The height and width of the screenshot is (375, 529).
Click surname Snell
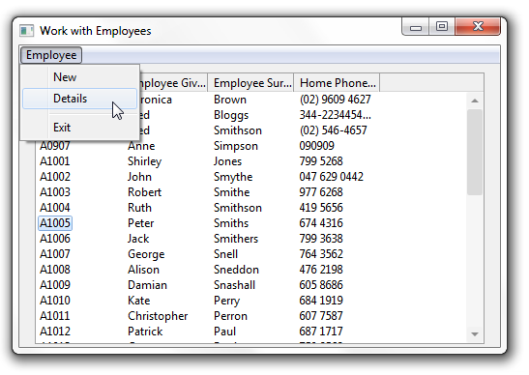(x=226, y=254)
